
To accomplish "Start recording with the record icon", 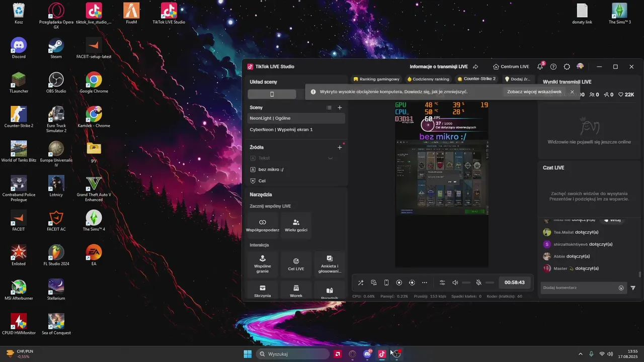I will [x=399, y=283].
